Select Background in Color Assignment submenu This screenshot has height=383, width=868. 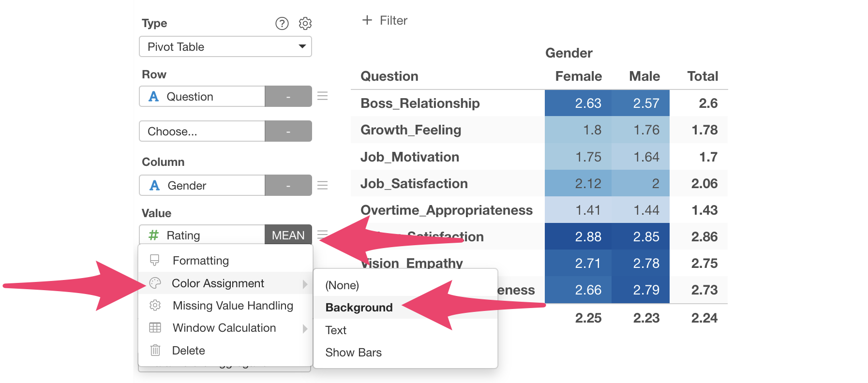click(359, 308)
